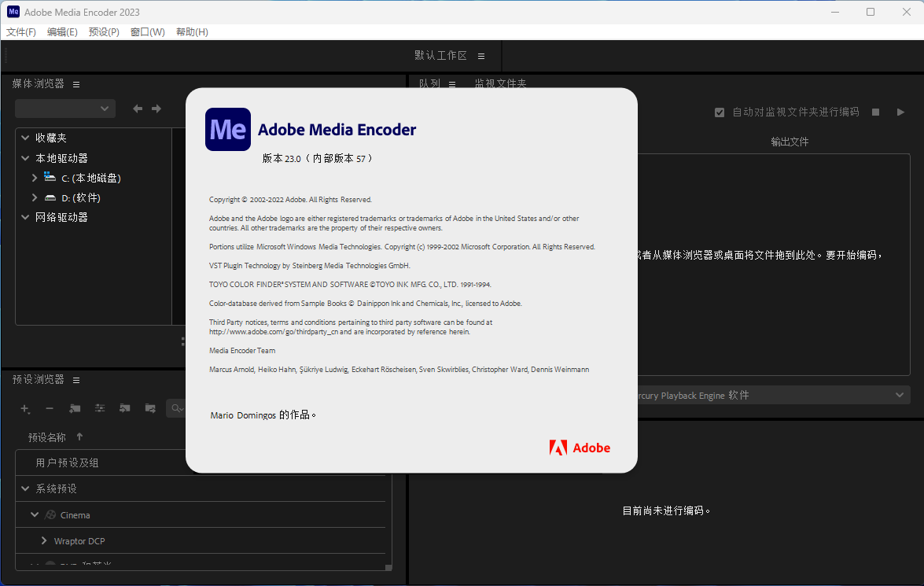This screenshot has height=586, width=924.
Task: Click the Mario Domingos 的作品 credit
Action: click(263, 415)
